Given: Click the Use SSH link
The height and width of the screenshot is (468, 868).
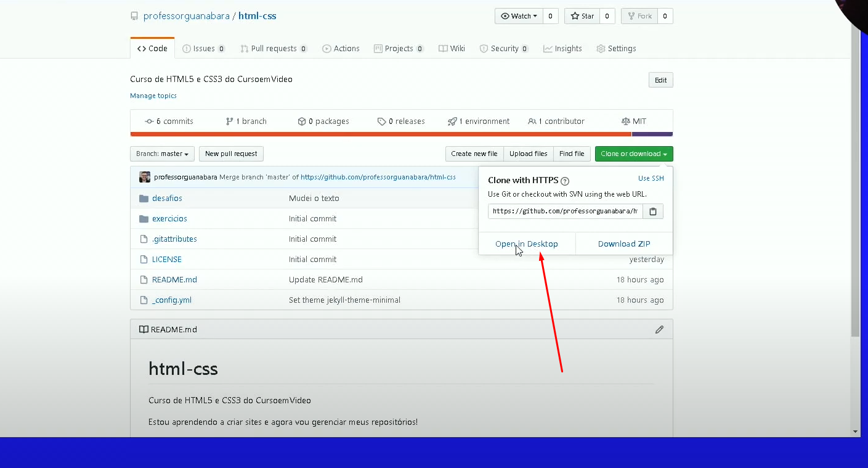Looking at the screenshot, I should click(651, 178).
